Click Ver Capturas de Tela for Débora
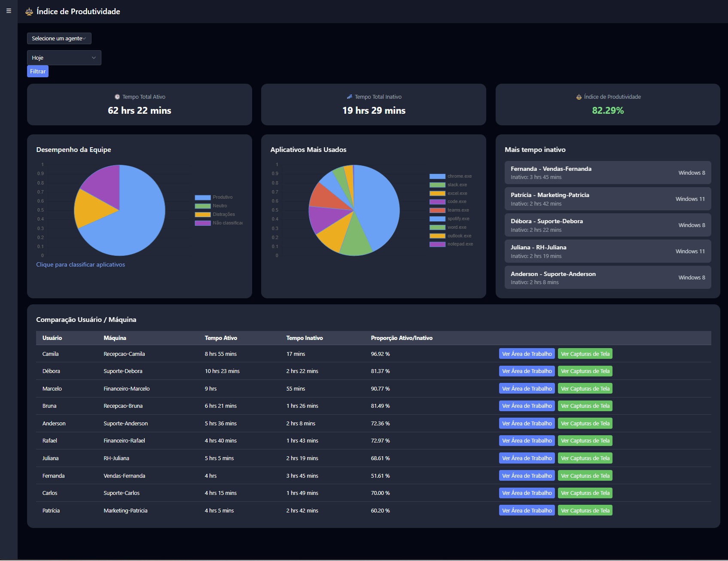The height and width of the screenshot is (561, 728). (x=585, y=371)
